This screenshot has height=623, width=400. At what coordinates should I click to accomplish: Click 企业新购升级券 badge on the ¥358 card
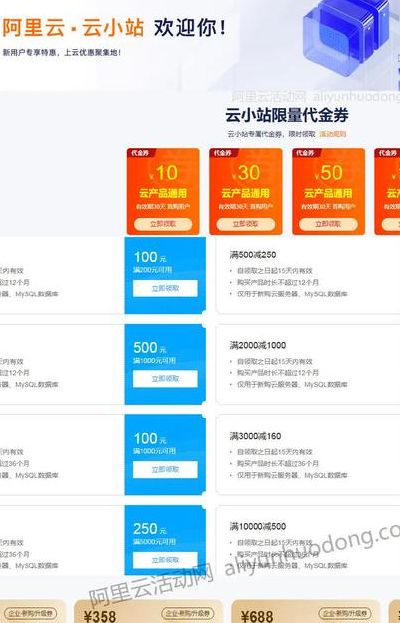tap(187, 613)
